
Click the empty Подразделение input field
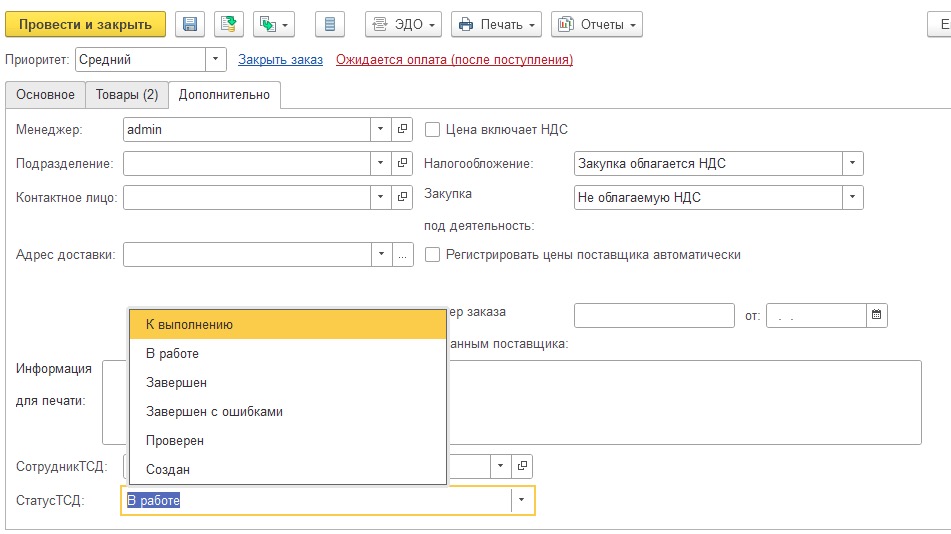[x=247, y=163]
